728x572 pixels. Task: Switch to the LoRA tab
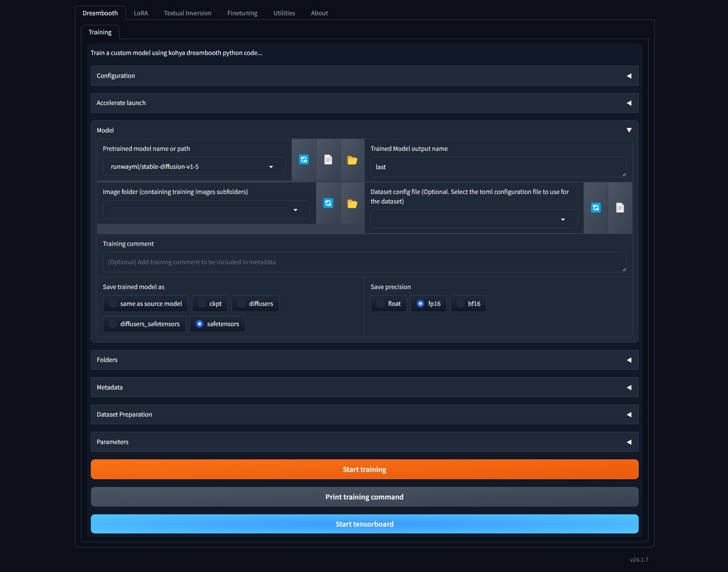pos(141,13)
